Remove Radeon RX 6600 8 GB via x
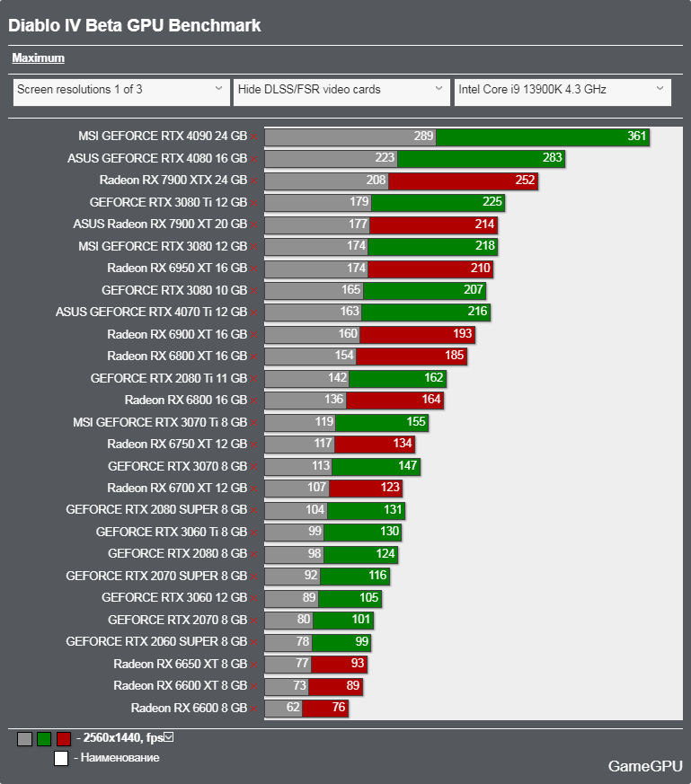The width and height of the screenshot is (691, 784). (254, 709)
